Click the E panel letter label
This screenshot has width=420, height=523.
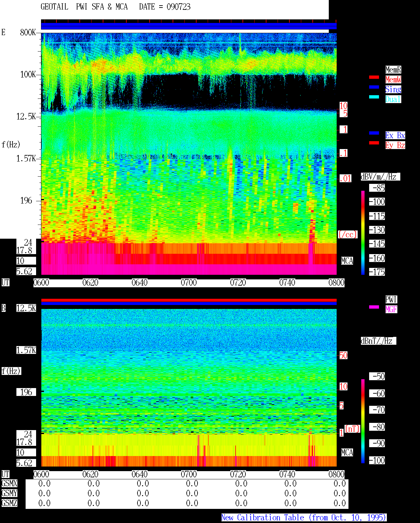[x=3, y=32]
